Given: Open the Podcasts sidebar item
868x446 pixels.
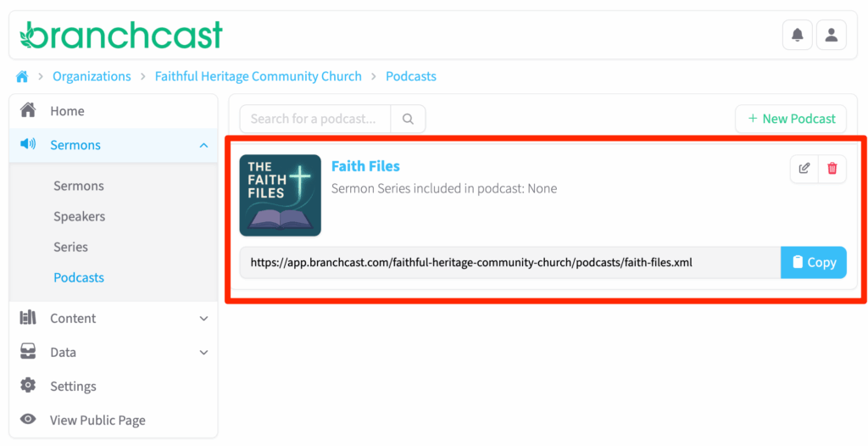Looking at the screenshot, I should pos(79,277).
